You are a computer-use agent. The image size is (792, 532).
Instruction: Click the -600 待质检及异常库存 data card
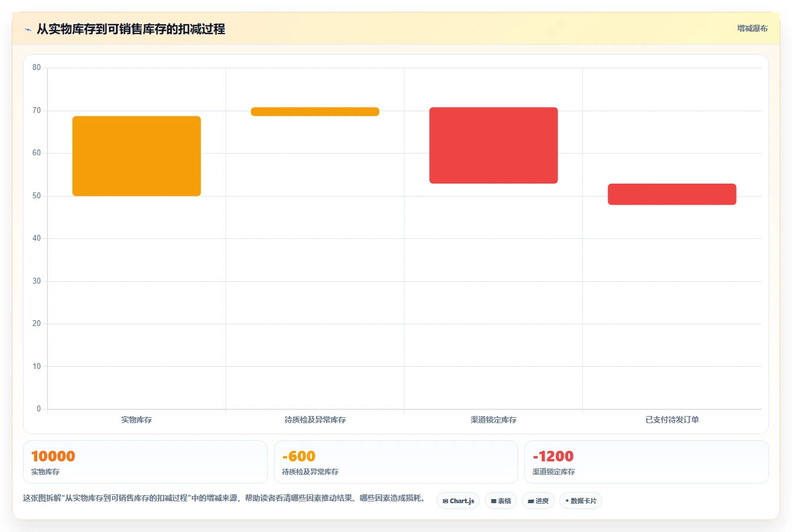pos(396,462)
